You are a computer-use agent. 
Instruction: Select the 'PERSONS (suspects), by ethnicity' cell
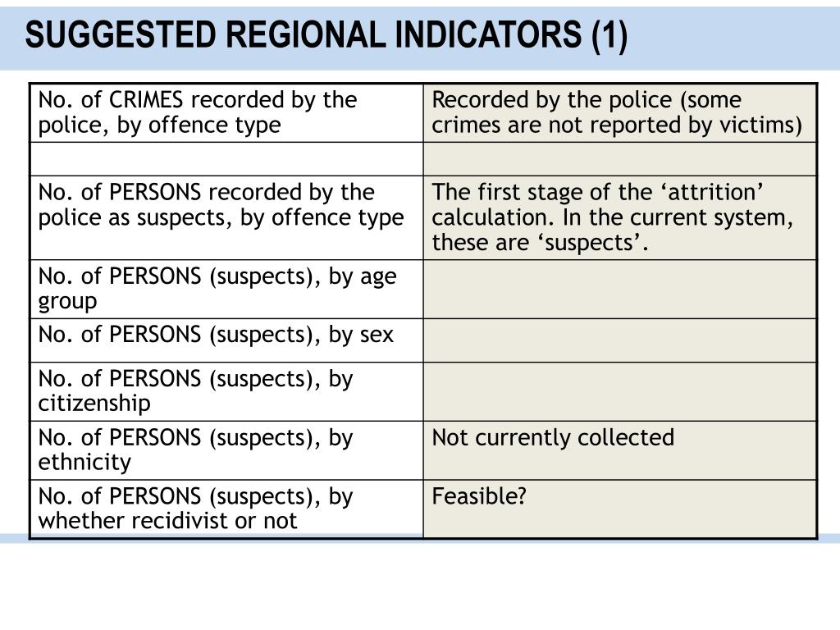tap(226, 450)
